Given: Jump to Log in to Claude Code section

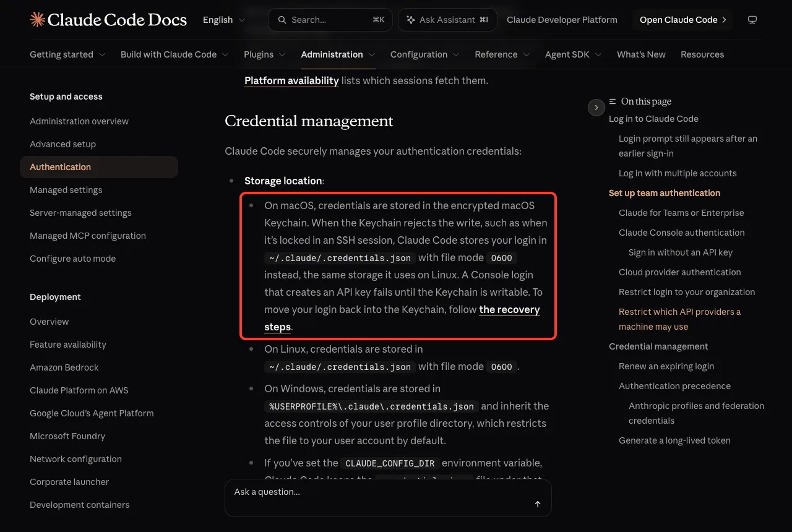Looking at the screenshot, I should click(x=653, y=119).
